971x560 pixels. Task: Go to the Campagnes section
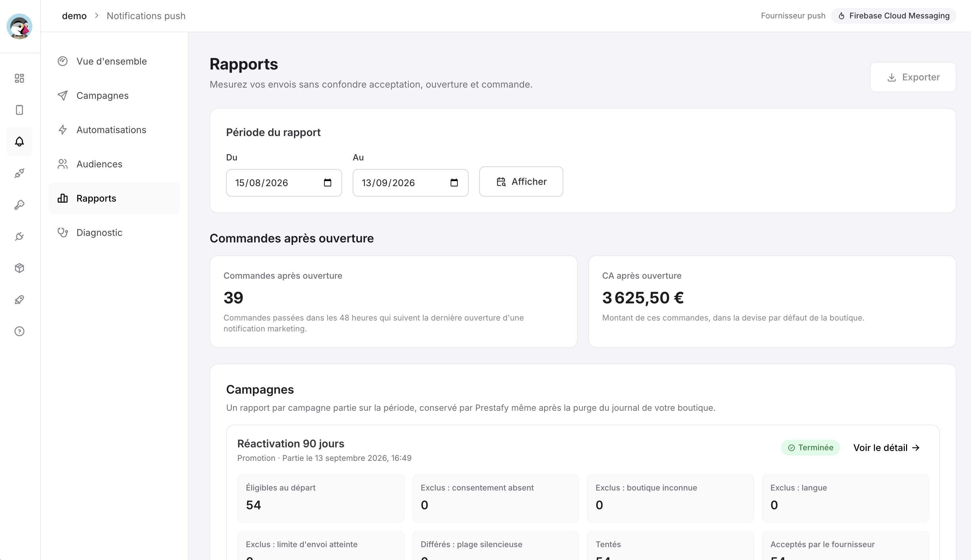click(x=114, y=96)
